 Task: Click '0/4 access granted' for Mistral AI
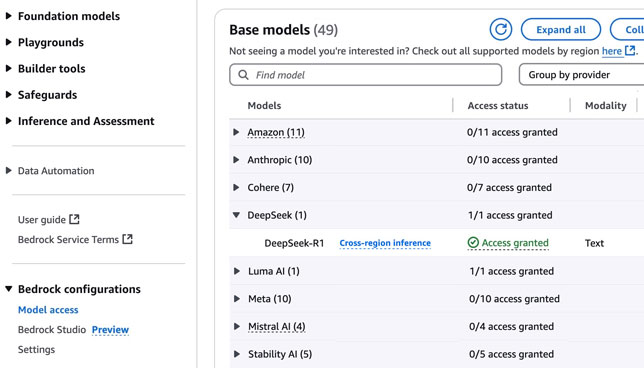[511, 327]
